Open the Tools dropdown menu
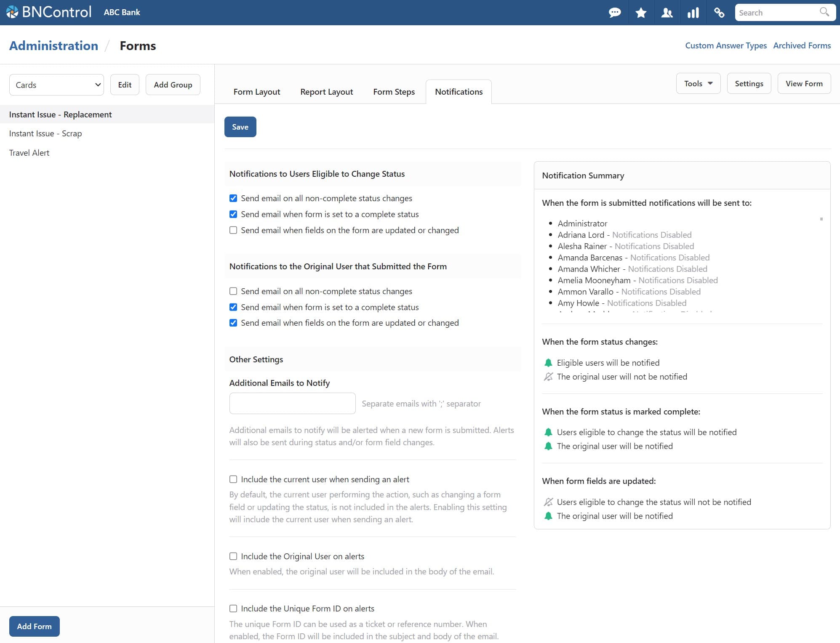The height and width of the screenshot is (643, 840). click(x=698, y=83)
